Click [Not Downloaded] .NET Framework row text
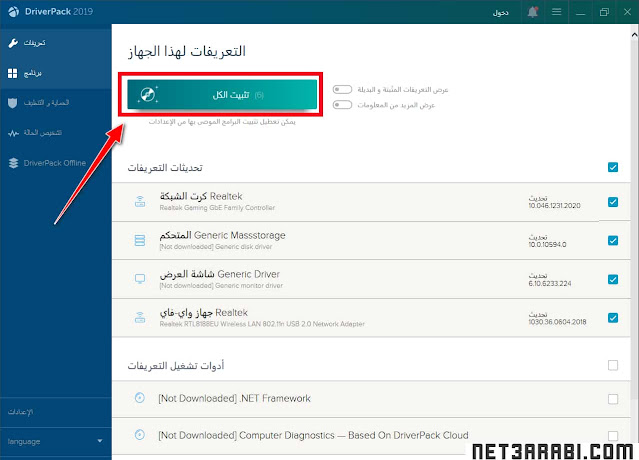Image resolution: width=639 pixels, height=460 pixels. pyautogui.click(x=234, y=398)
